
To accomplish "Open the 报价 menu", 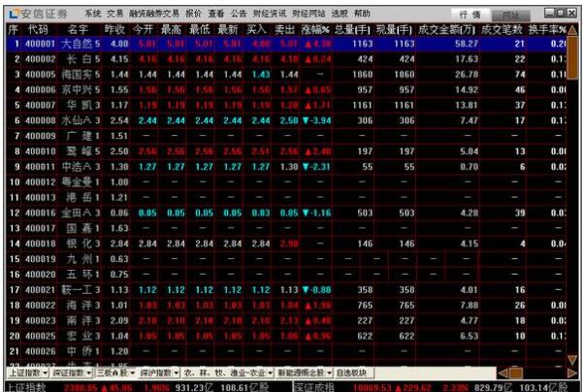I will pyautogui.click(x=193, y=14).
